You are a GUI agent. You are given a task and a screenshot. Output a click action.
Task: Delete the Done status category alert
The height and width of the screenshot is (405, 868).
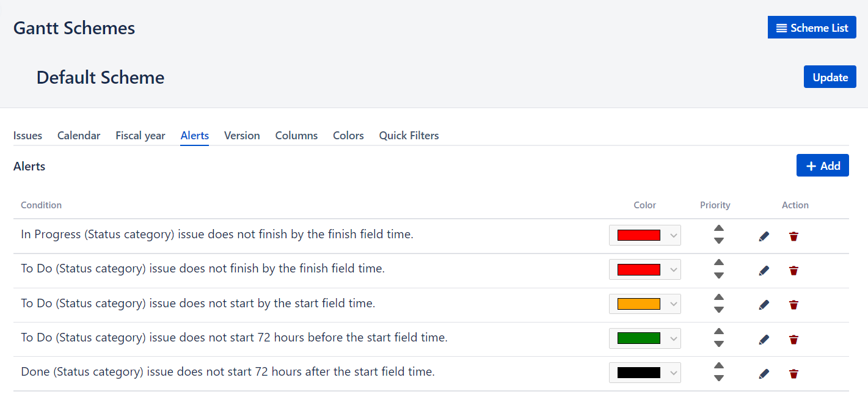(793, 374)
